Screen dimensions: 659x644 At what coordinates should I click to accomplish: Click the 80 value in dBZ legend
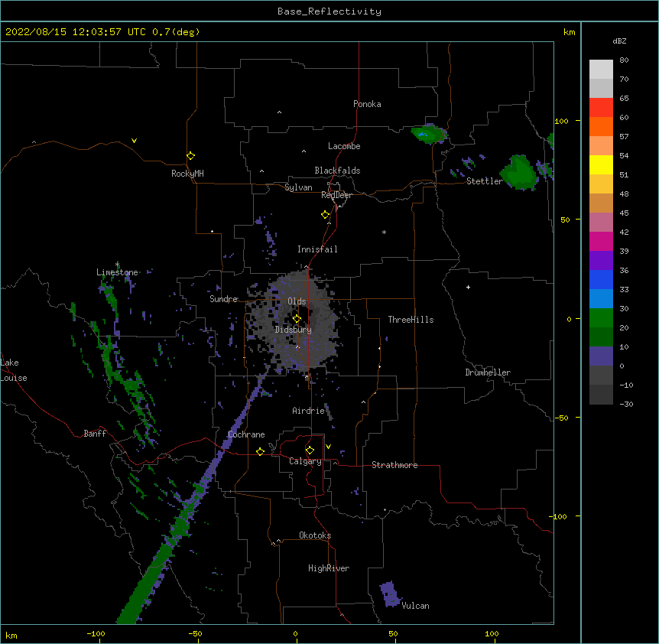[624, 60]
